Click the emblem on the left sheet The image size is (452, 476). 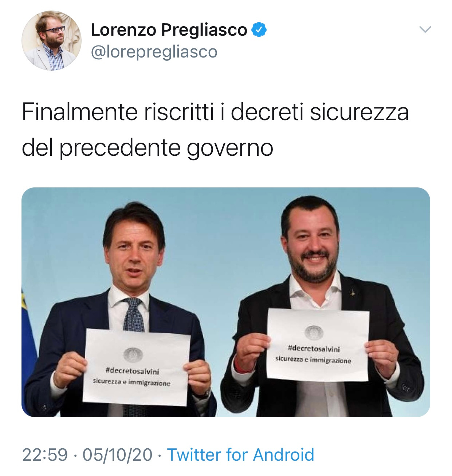(133, 354)
